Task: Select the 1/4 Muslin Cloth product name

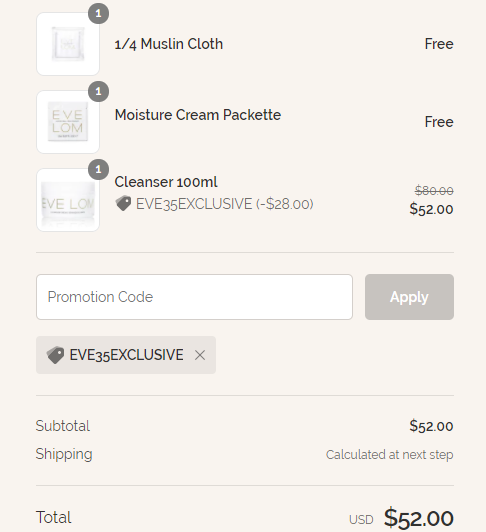Action: click(169, 44)
